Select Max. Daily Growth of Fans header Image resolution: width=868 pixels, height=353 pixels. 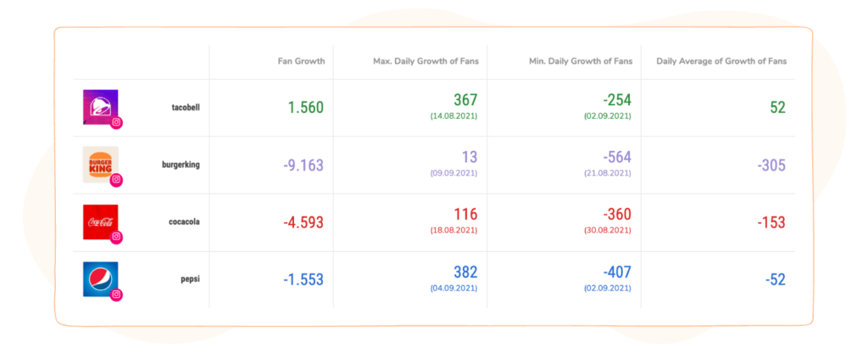coord(426,61)
